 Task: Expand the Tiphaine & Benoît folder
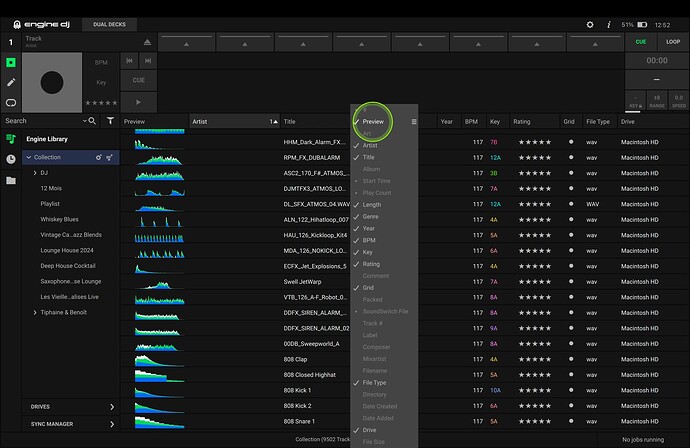[x=35, y=313]
